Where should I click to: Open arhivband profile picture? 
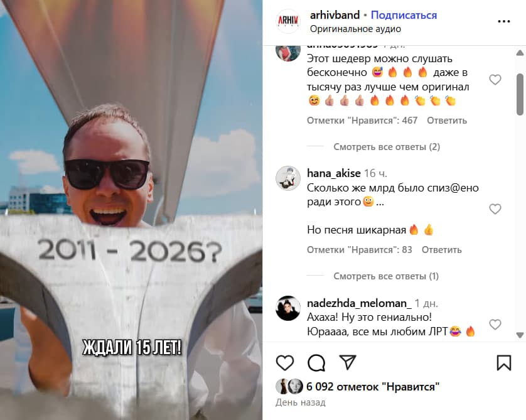tap(288, 21)
